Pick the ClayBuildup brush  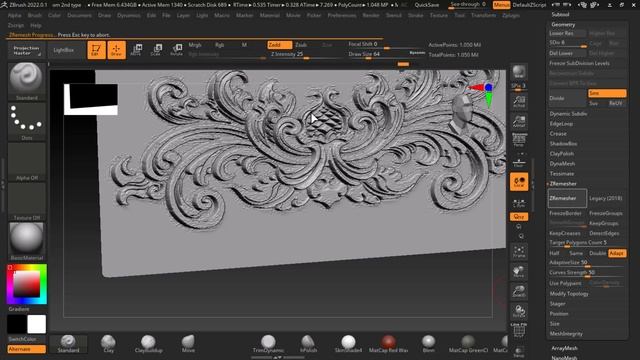click(x=148, y=344)
